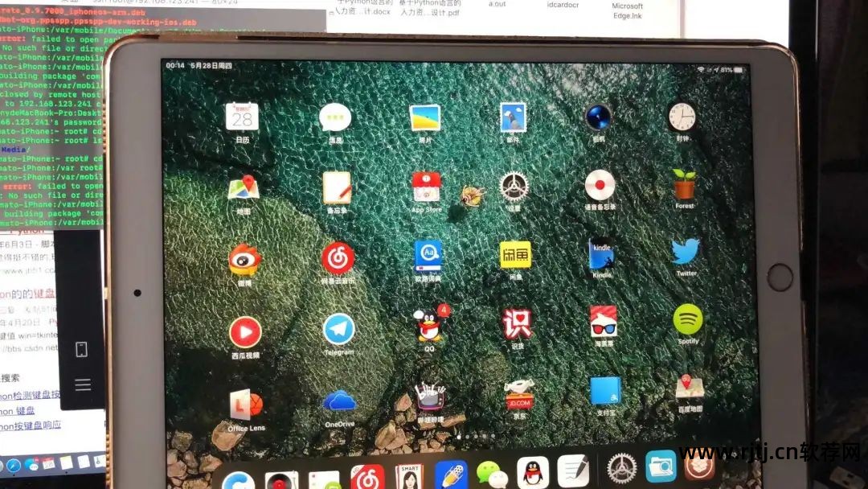Launch the blue folder file manager in dock
This screenshot has width=868, height=489.
[x=661, y=466]
